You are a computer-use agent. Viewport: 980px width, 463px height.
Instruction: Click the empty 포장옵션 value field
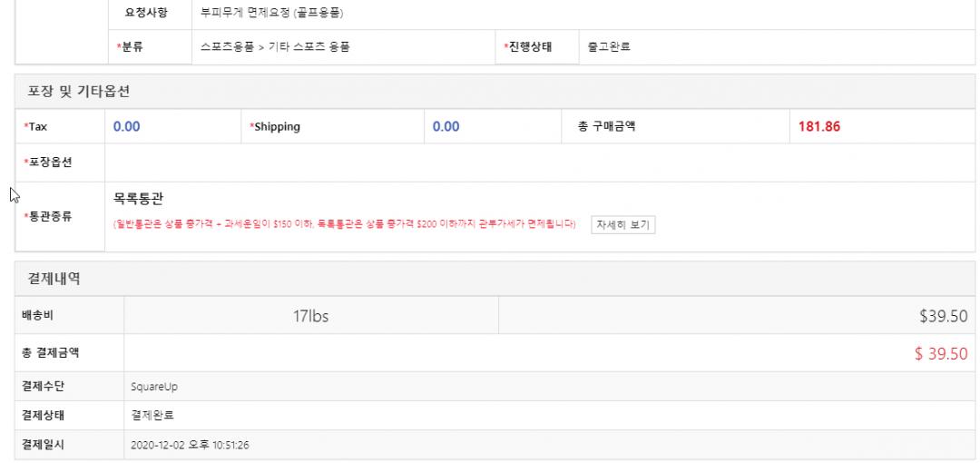[535, 163]
